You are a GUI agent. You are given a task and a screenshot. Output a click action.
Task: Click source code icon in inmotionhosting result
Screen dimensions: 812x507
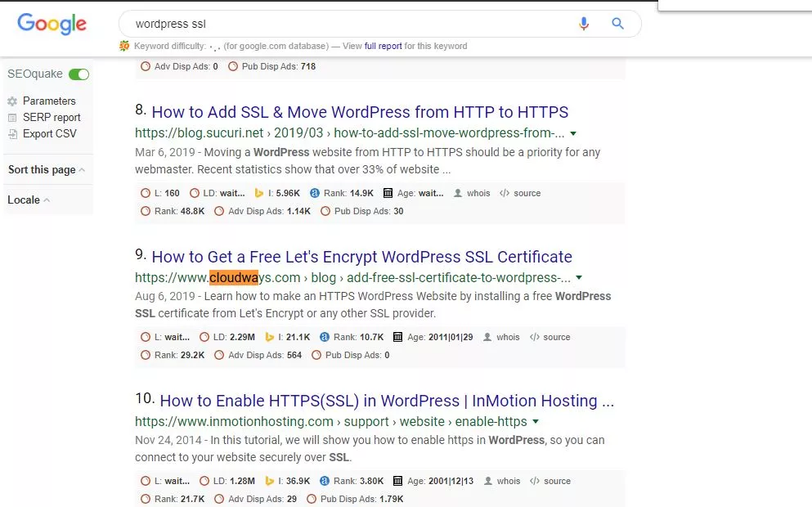(535, 481)
